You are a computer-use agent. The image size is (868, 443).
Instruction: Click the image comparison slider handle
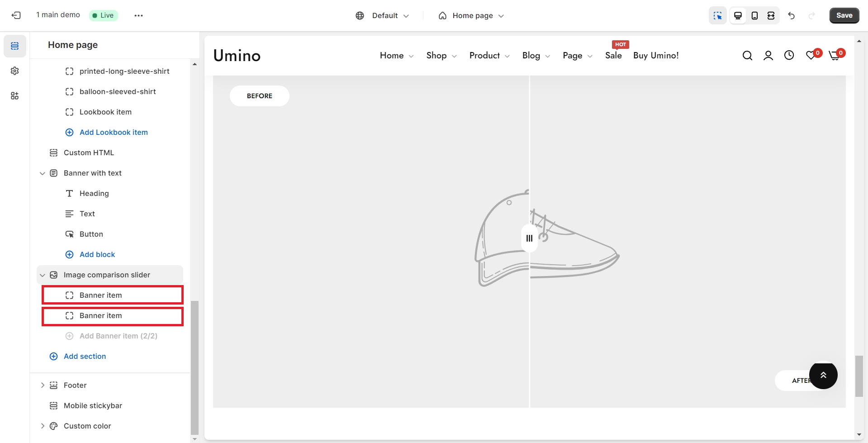point(529,238)
